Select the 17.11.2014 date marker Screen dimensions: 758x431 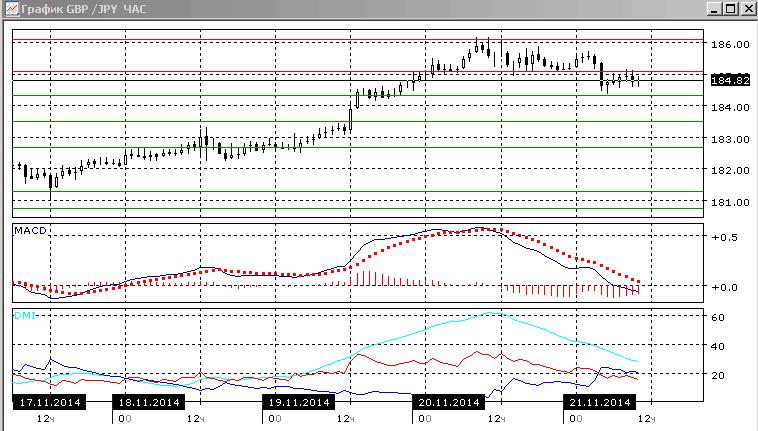point(50,402)
